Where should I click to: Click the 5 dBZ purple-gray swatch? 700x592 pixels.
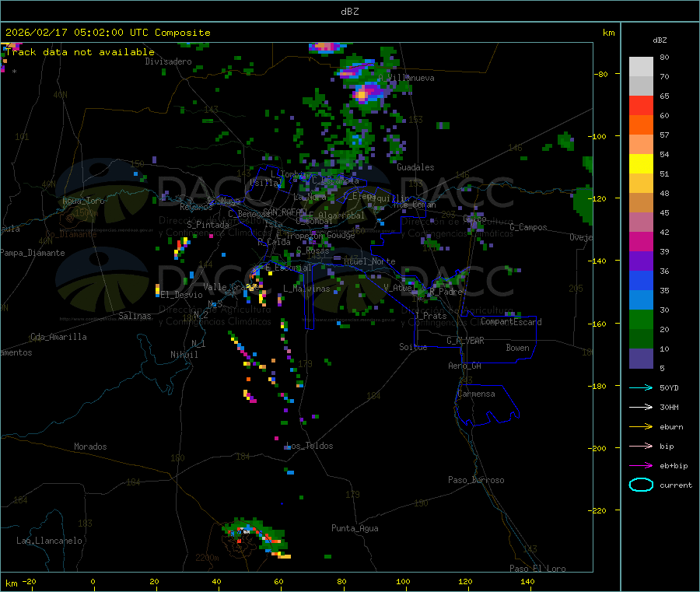pos(641,359)
